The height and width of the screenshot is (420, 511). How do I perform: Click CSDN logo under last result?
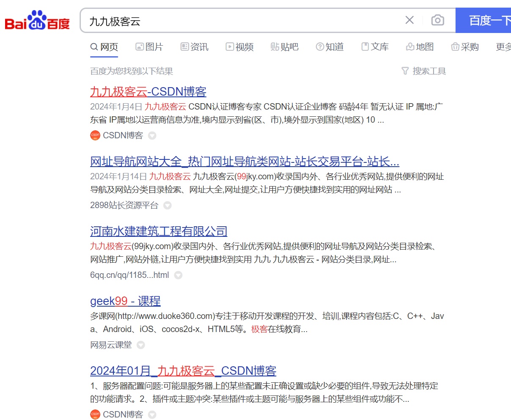[95, 415]
